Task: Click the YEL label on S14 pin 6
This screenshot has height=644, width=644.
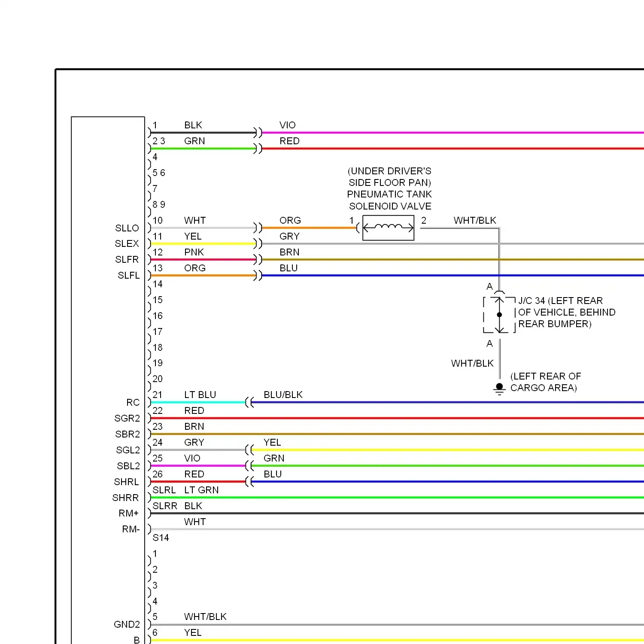Action: tap(193, 632)
